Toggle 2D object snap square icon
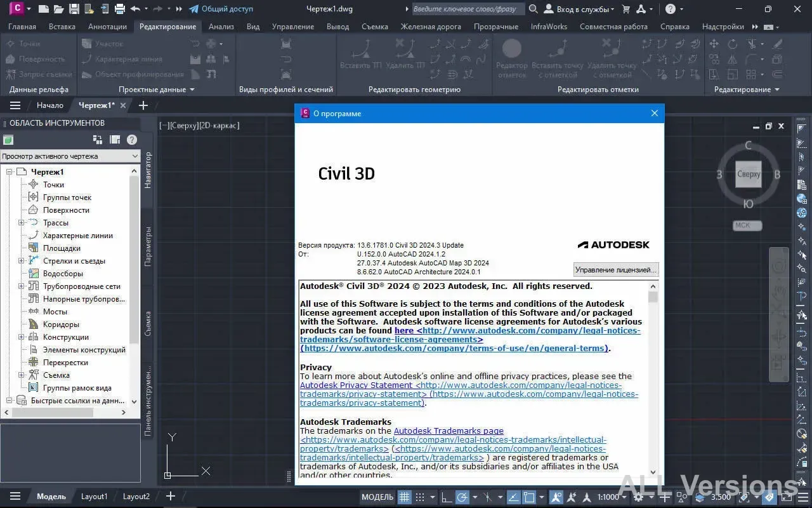 (529, 497)
